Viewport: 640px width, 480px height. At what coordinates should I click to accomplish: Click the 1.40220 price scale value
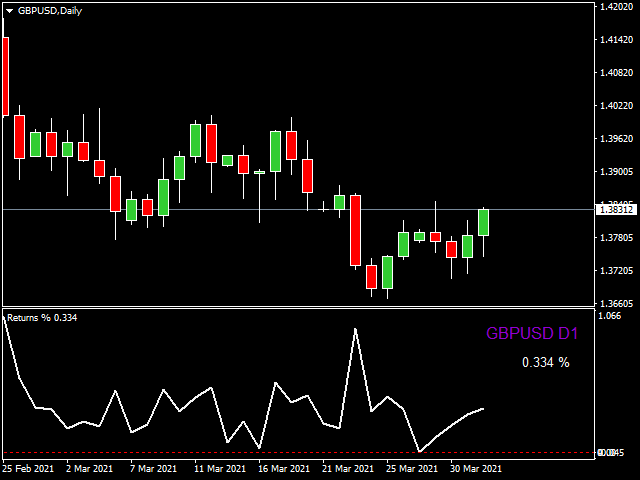coord(616,106)
